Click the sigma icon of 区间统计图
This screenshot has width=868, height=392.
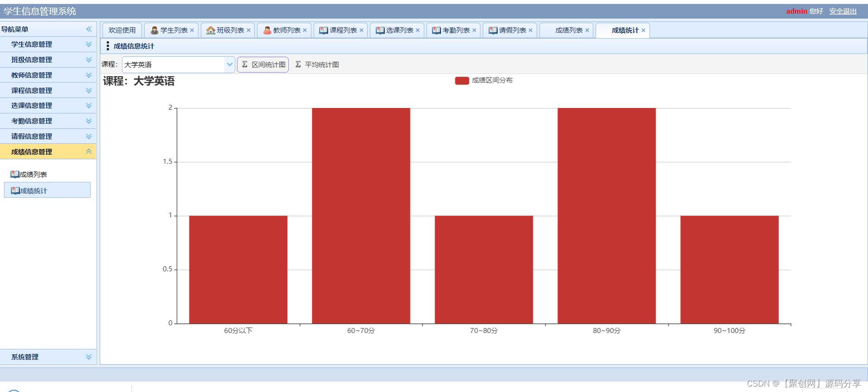tap(245, 64)
